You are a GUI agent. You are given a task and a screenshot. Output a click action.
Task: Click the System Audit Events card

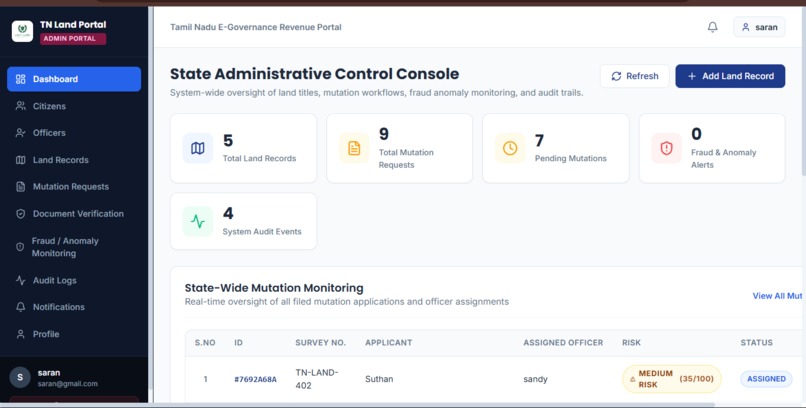pos(244,221)
